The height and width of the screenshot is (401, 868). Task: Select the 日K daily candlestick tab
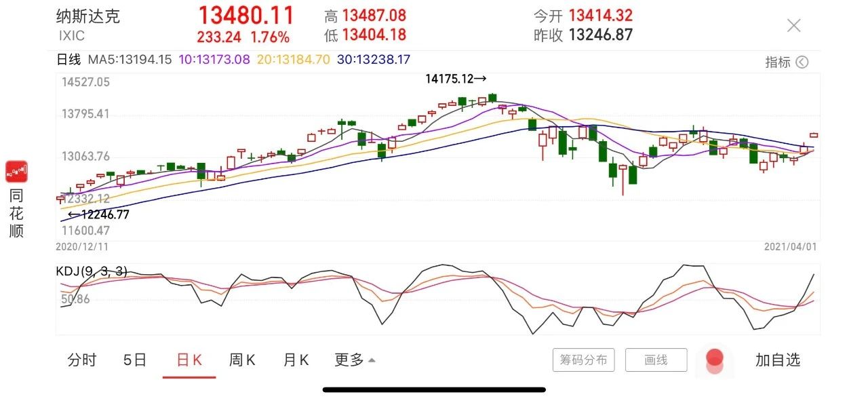coord(189,360)
